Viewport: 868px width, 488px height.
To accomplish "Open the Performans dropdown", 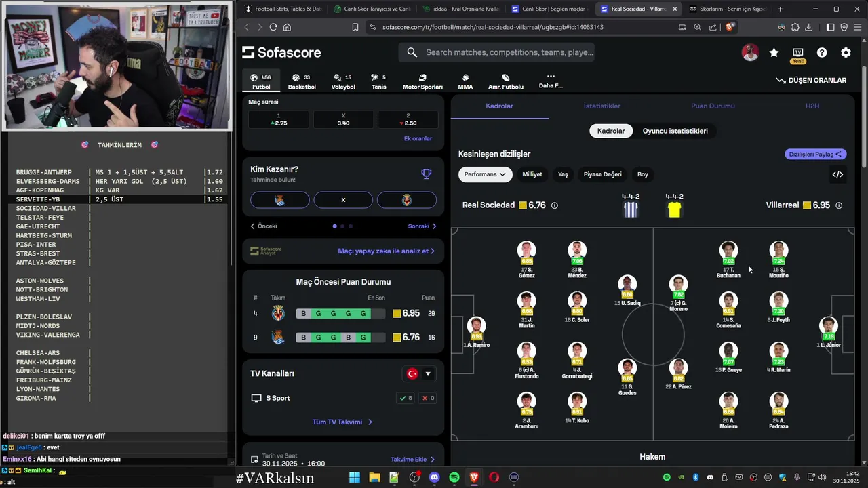I will (485, 174).
